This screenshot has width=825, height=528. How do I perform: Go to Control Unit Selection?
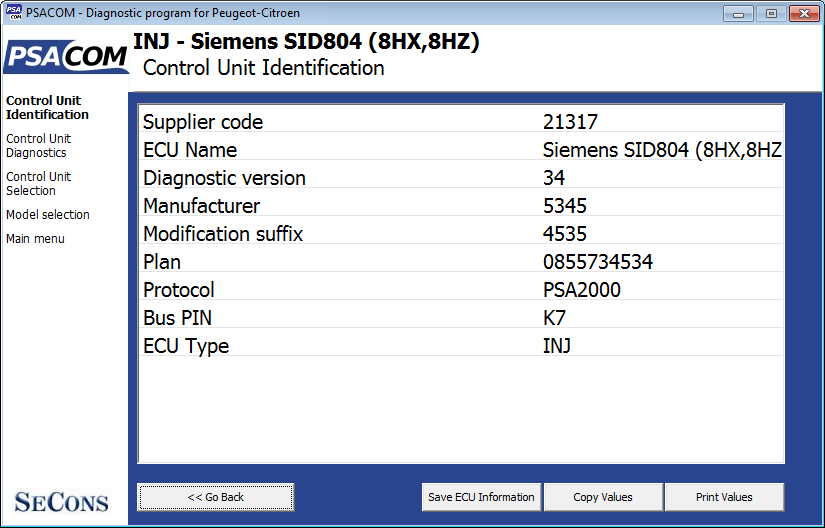point(38,184)
